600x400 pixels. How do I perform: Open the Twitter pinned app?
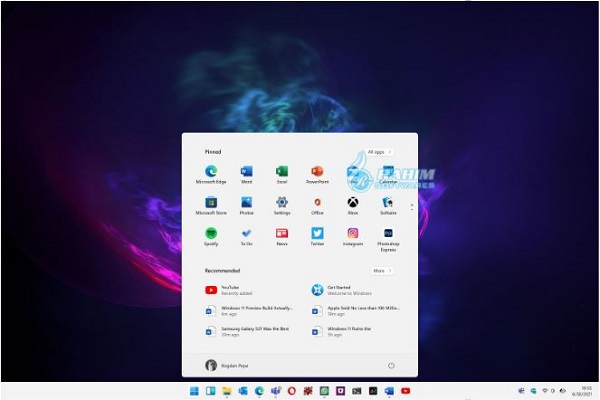(x=317, y=234)
